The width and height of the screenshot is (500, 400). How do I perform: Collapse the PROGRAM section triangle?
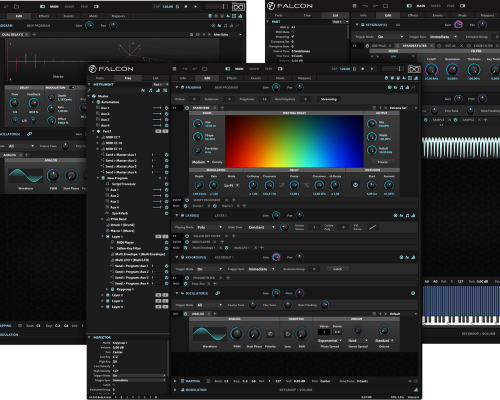[177, 87]
